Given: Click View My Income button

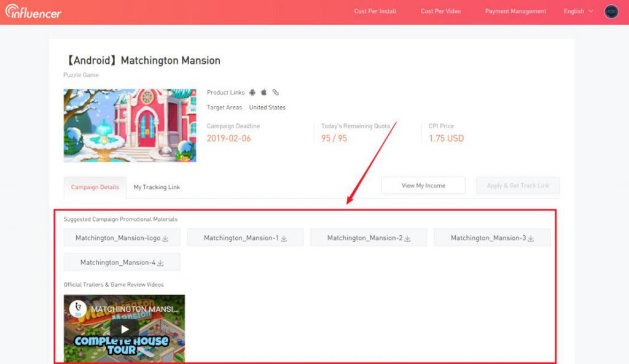Looking at the screenshot, I should pos(423,185).
